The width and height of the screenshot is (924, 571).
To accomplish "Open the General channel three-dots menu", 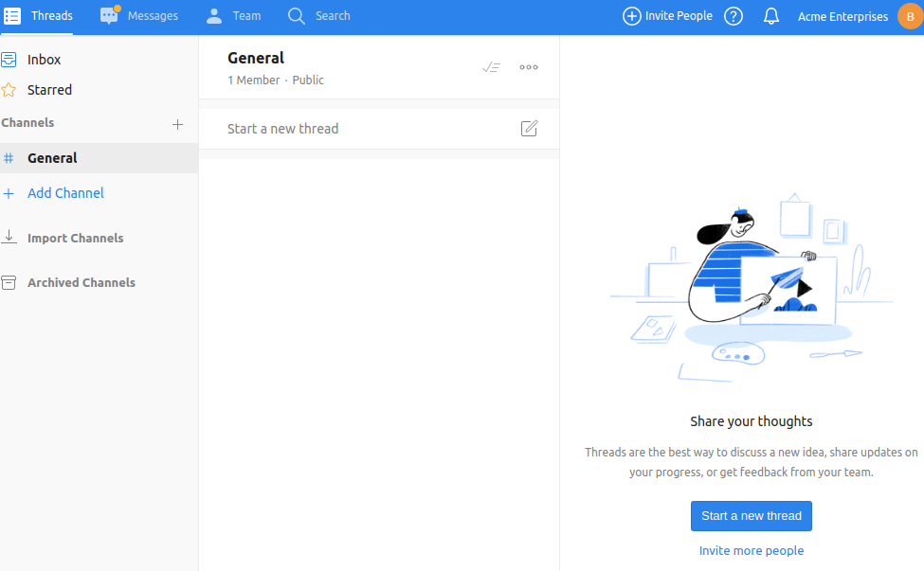I will click(x=529, y=67).
